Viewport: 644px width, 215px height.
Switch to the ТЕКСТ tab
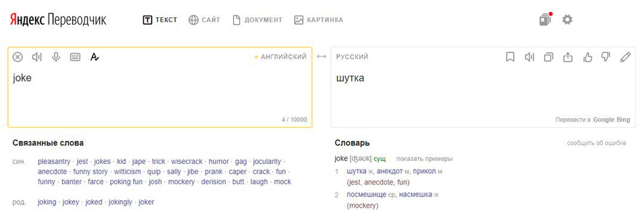(160, 20)
